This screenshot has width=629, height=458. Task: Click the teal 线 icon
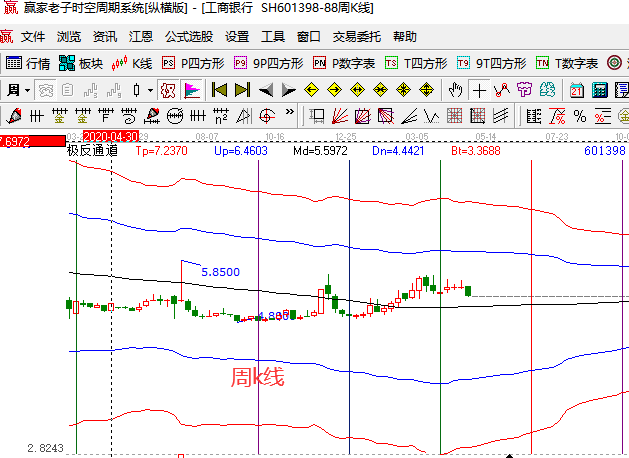tap(547, 90)
